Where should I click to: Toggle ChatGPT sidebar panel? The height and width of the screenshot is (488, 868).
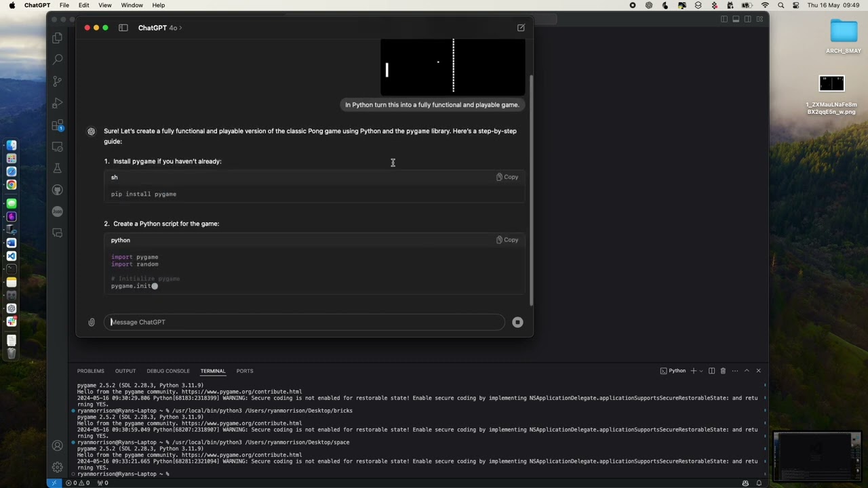(x=123, y=28)
